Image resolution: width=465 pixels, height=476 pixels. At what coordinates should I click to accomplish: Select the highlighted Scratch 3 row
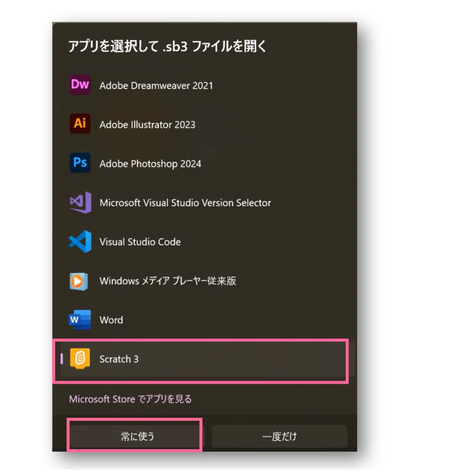click(x=201, y=360)
